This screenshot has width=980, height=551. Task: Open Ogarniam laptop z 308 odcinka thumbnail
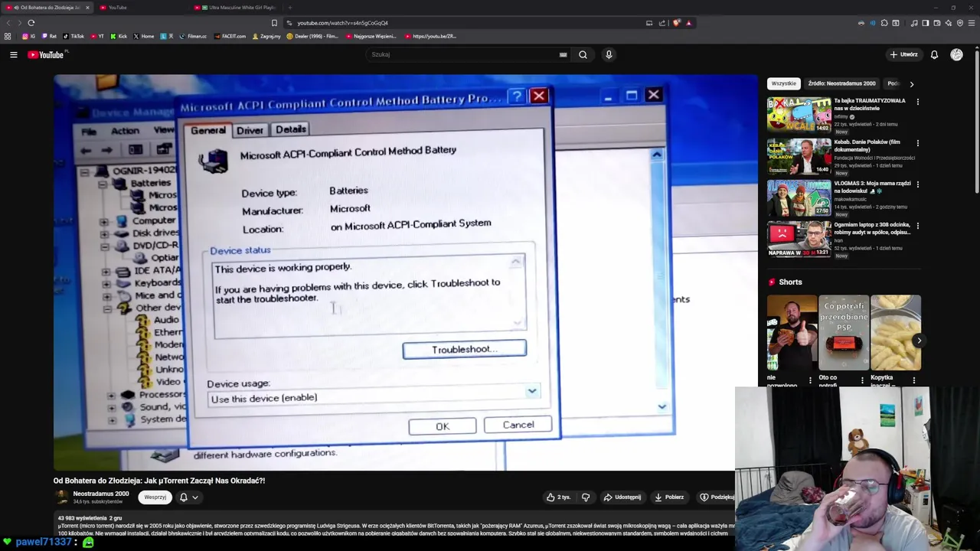click(799, 239)
